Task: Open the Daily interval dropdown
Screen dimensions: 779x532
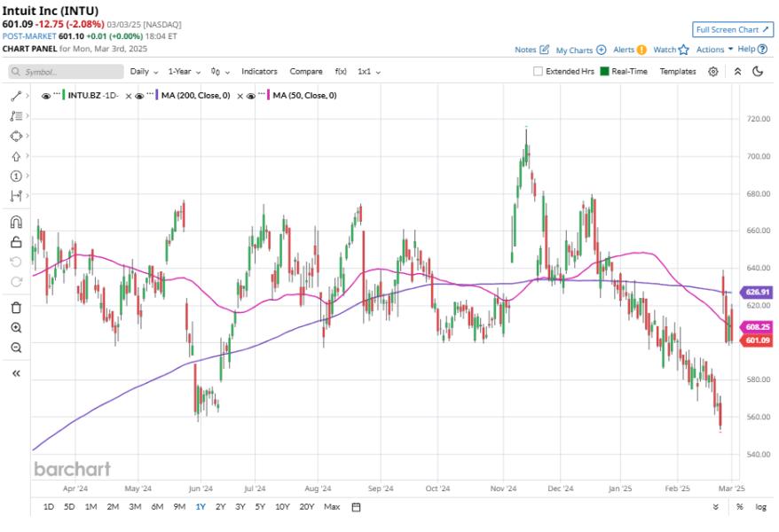Action: (x=144, y=72)
